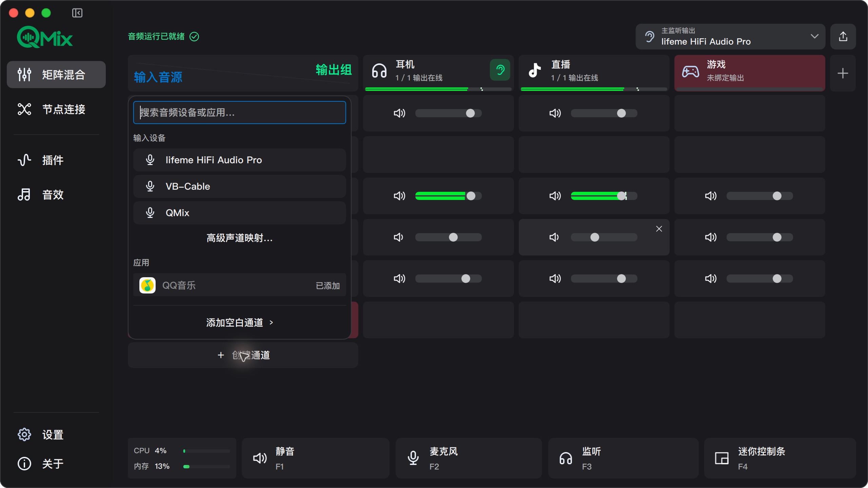Choose QMix input device
The height and width of the screenshot is (488, 868).
239,213
